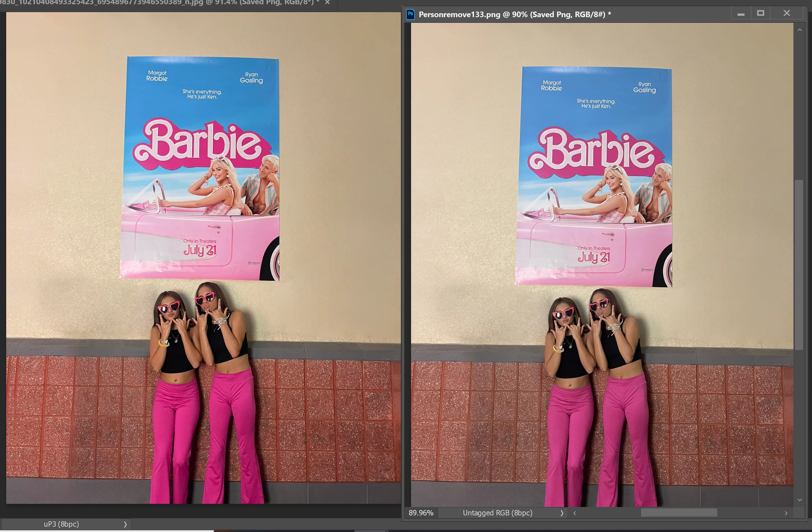Click the horizontal scroll left arrow
812x532 pixels.
574,513
